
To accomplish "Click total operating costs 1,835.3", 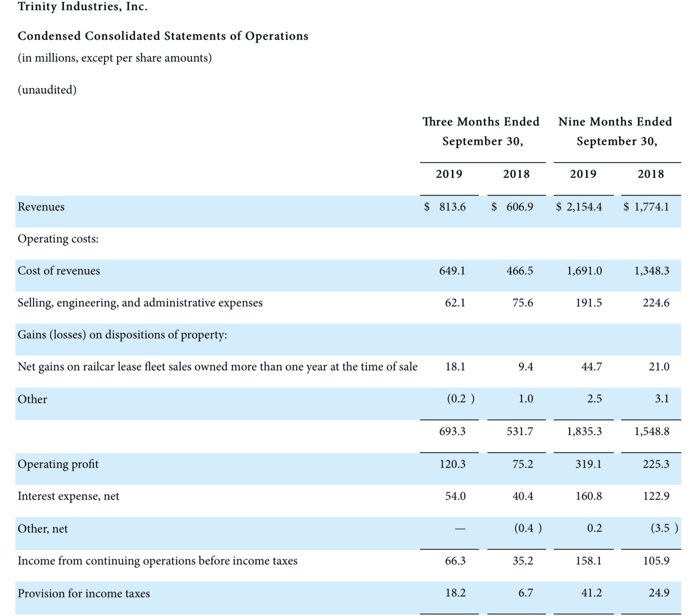I will pos(585,432).
